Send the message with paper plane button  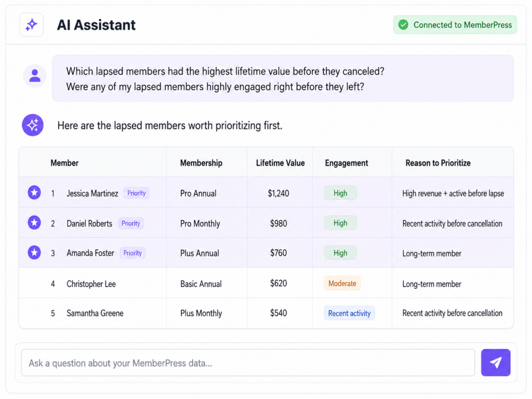(496, 362)
